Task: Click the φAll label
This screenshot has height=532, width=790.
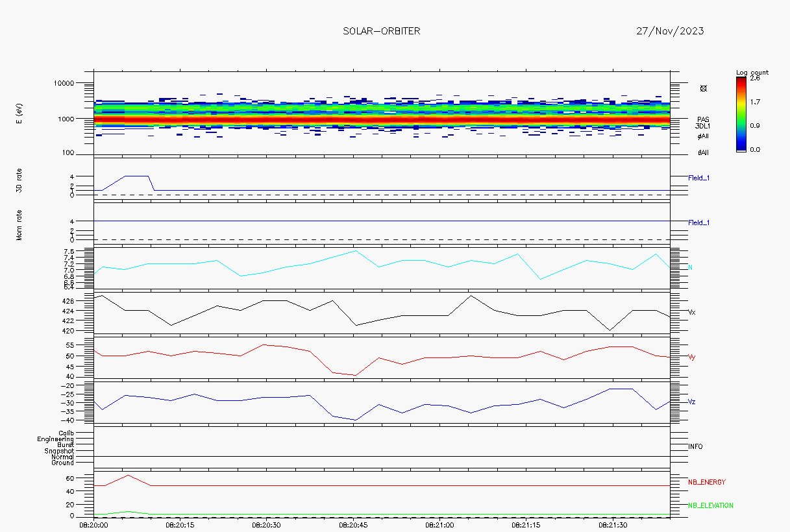Action: 703,136
